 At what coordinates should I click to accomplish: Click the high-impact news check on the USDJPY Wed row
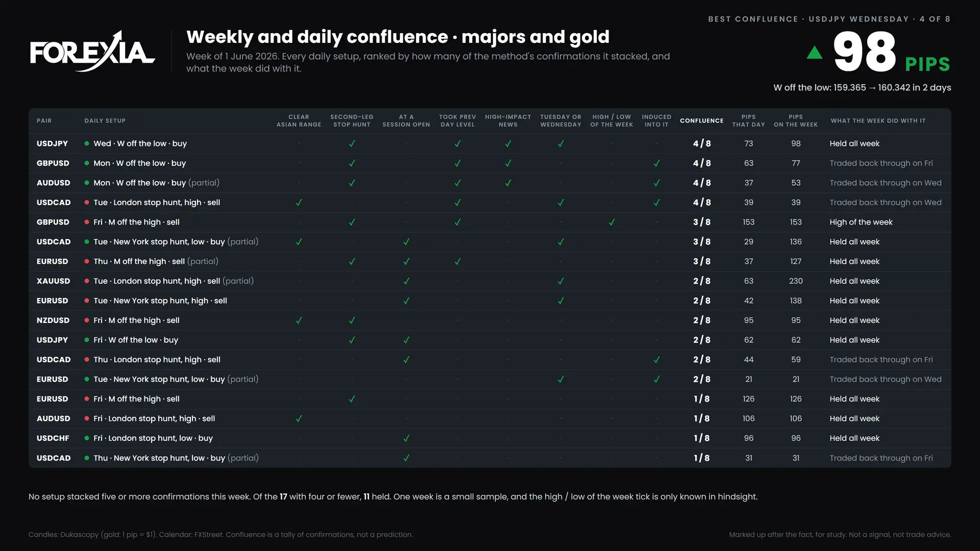point(508,143)
